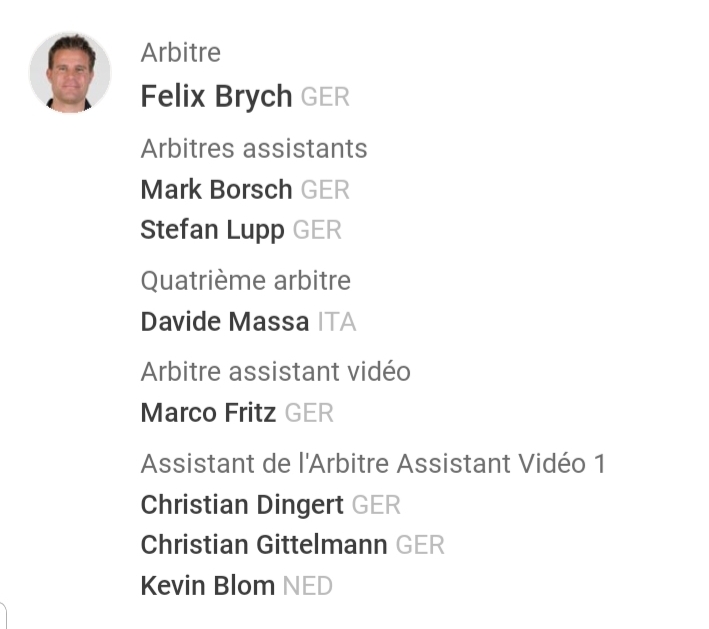This screenshot has width=709, height=629.
Task: Click Assistant de l'Arbitre Assistant Vidéo 1
Action: [373, 464]
